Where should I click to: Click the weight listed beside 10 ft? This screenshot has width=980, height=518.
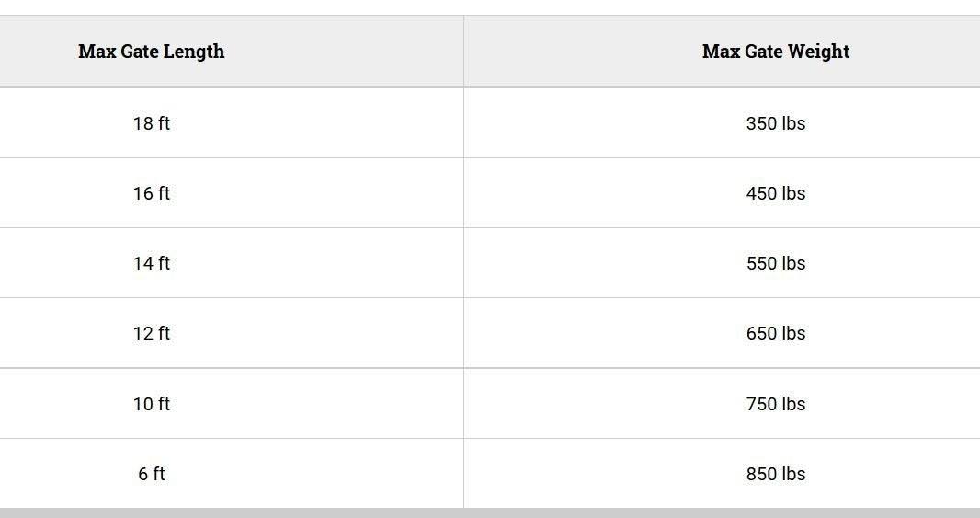775,404
